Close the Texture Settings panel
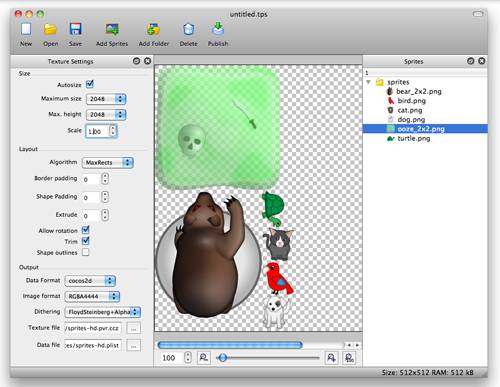Screen dimensions: 500x387 [x=147, y=61]
